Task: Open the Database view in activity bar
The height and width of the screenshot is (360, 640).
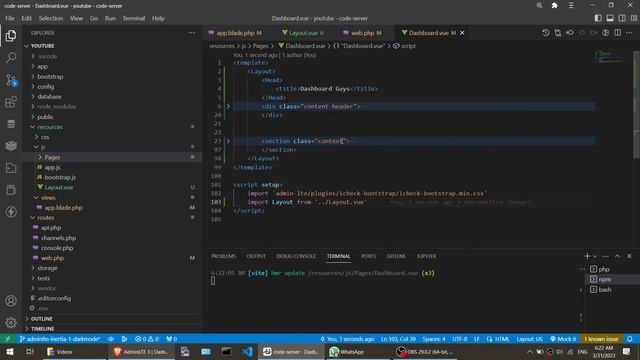Action: (11, 124)
